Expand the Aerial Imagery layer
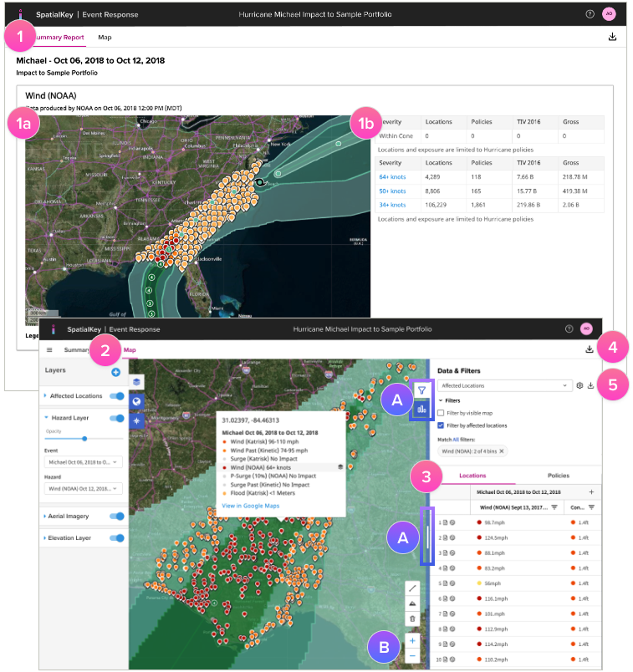Image resolution: width=633 pixels, height=672 pixels. coord(45,517)
